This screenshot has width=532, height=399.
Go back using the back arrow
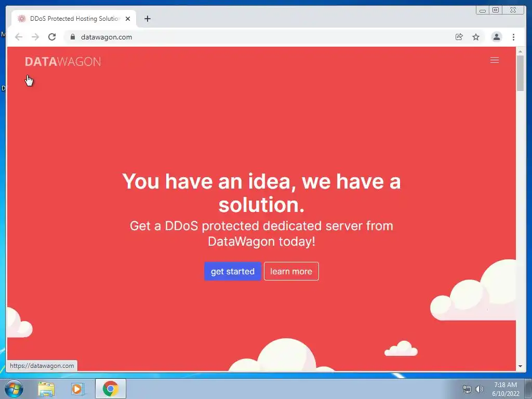point(19,37)
